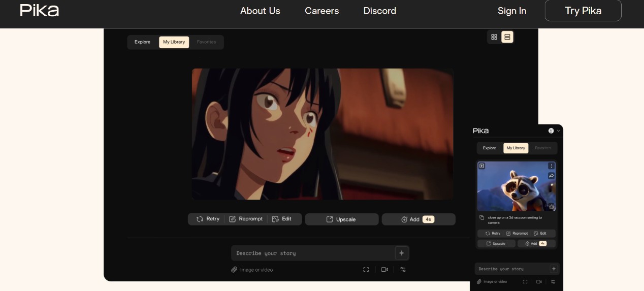Image resolution: width=644 pixels, height=291 pixels.
Task: Open three-dot menu on the raccoon video
Action: pos(551,166)
